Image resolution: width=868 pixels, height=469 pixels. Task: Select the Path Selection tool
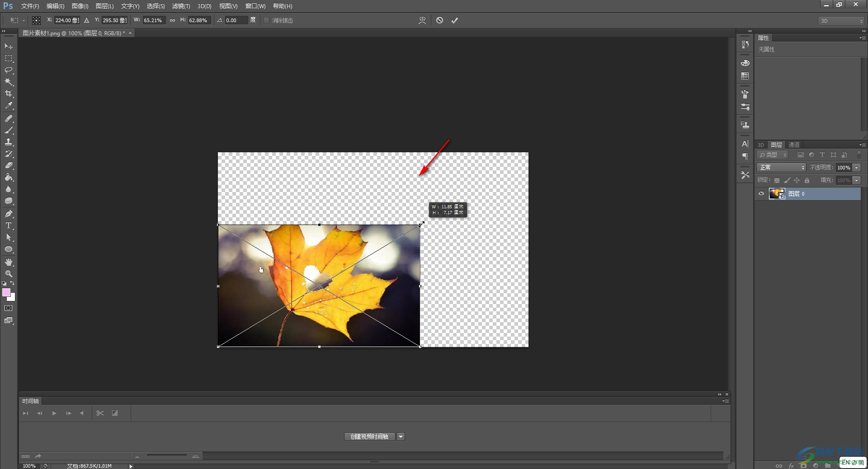9,237
